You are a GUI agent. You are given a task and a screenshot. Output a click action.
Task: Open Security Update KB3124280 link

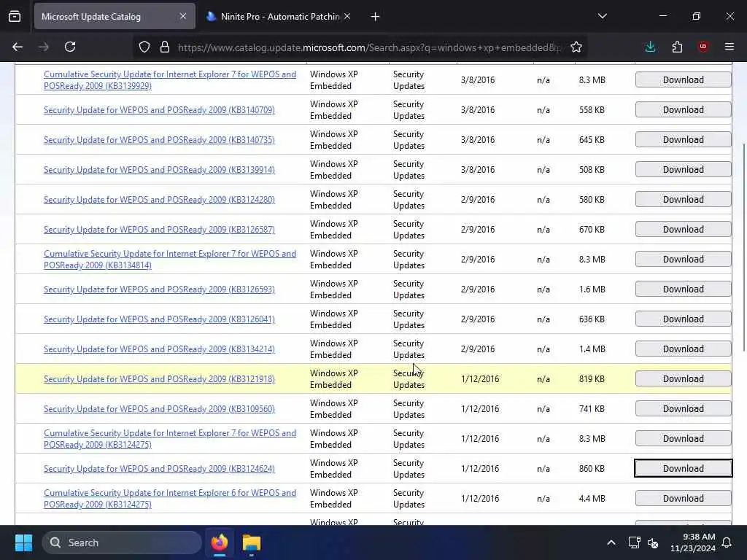[x=159, y=200]
